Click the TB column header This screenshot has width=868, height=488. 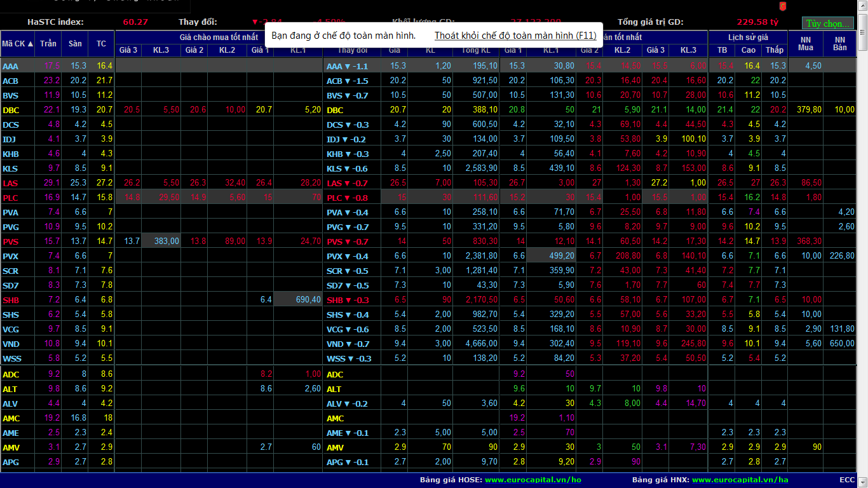tap(722, 50)
